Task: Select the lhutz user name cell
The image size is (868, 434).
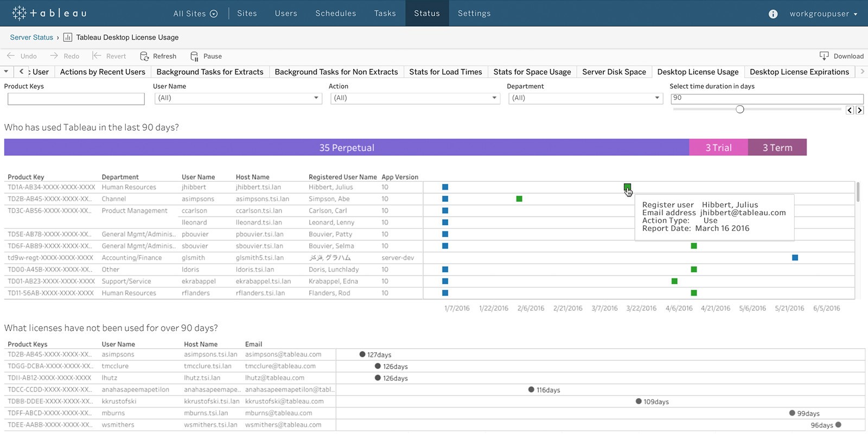Action: [110, 378]
